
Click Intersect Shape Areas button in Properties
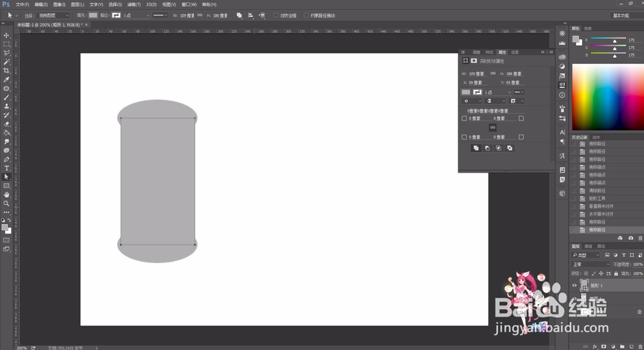point(498,148)
